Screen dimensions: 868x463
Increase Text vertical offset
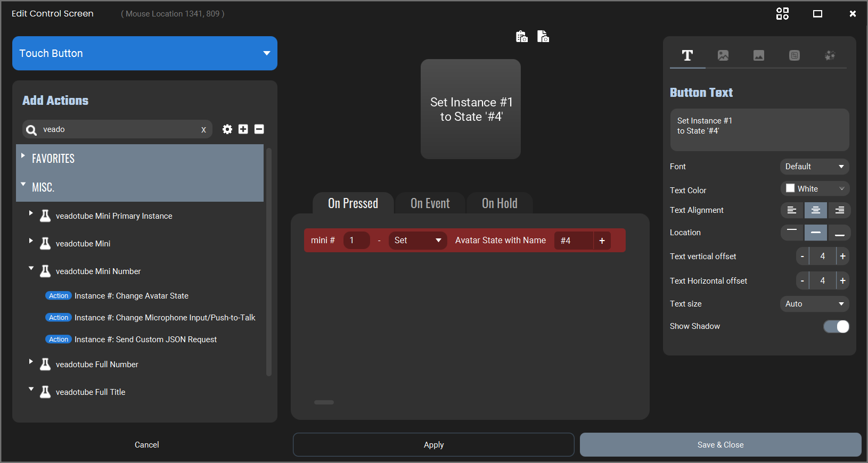pos(843,257)
